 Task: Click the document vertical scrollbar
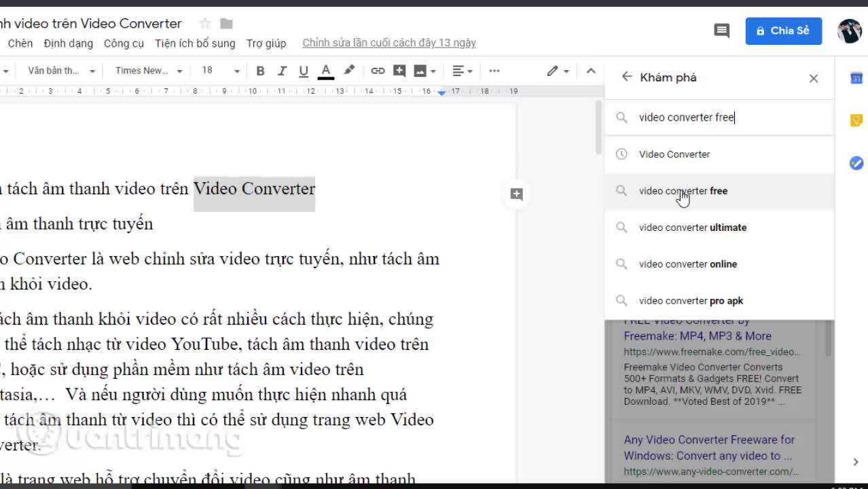click(x=598, y=129)
